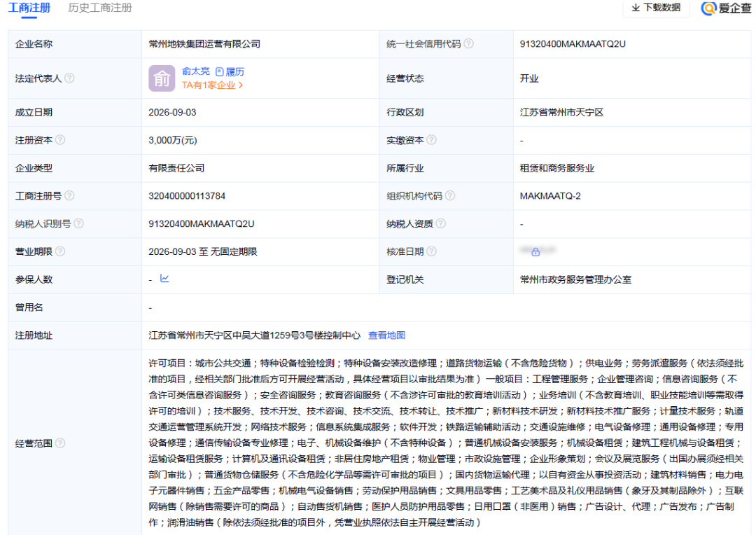Click the help icon beside 核准日期
Viewport: 756px width, 535px height.
point(431,251)
